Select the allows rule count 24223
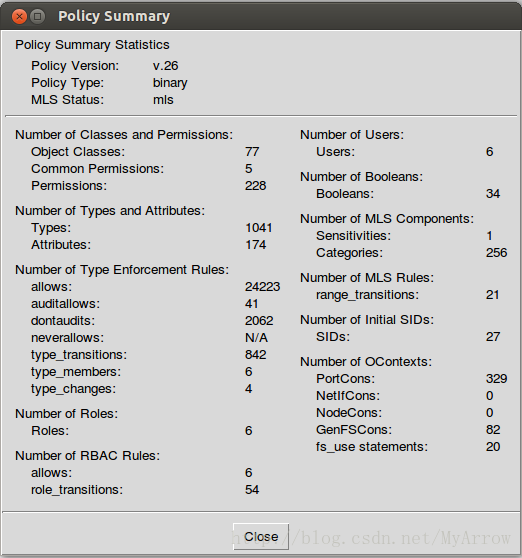Screen dimensions: 522x558 coord(262,286)
